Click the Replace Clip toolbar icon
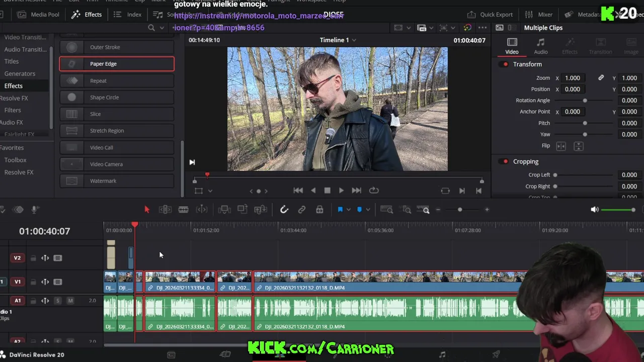 (x=261, y=210)
